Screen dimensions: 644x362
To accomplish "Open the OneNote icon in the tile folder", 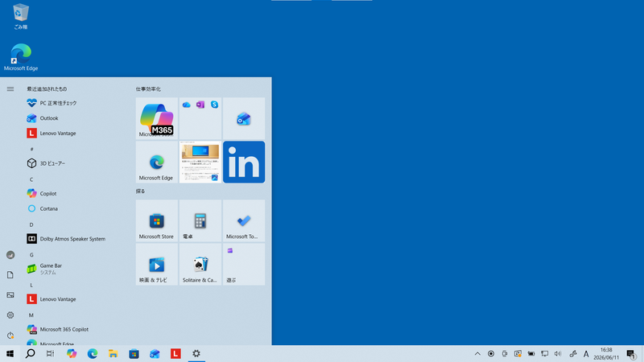I will [200, 105].
